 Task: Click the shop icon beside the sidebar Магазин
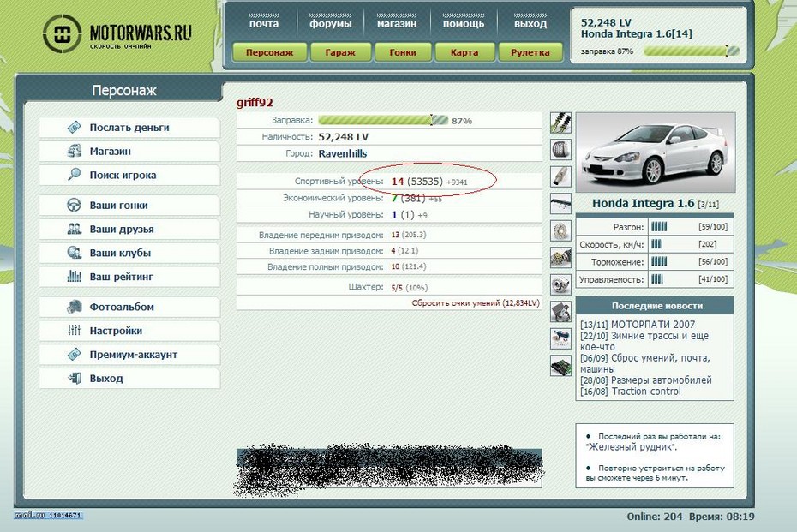75,151
